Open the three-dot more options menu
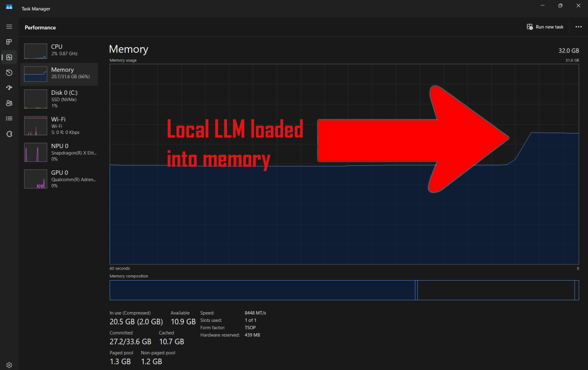The image size is (588, 370). [x=579, y=27]
